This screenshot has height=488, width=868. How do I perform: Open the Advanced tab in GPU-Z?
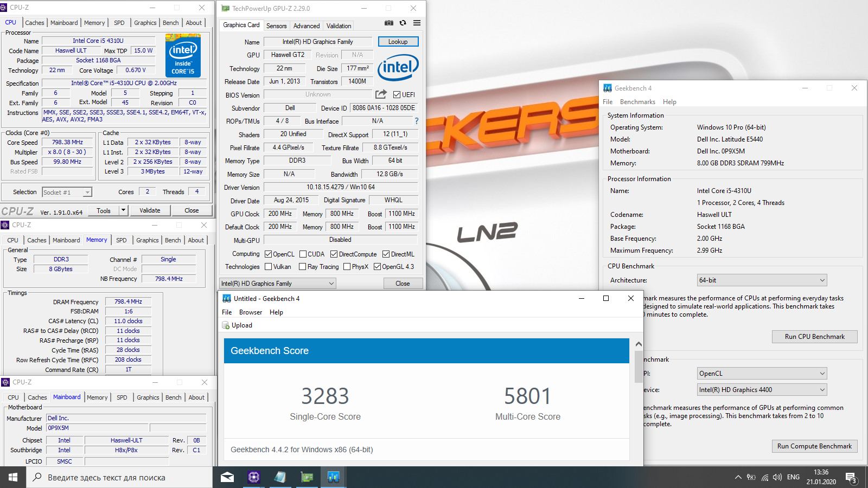point(307,26)
